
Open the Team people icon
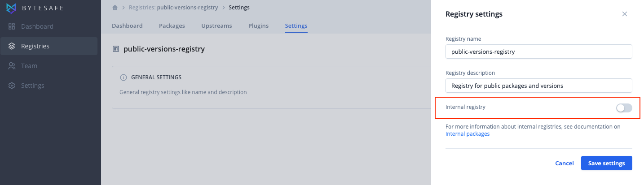tap(12, 66)
